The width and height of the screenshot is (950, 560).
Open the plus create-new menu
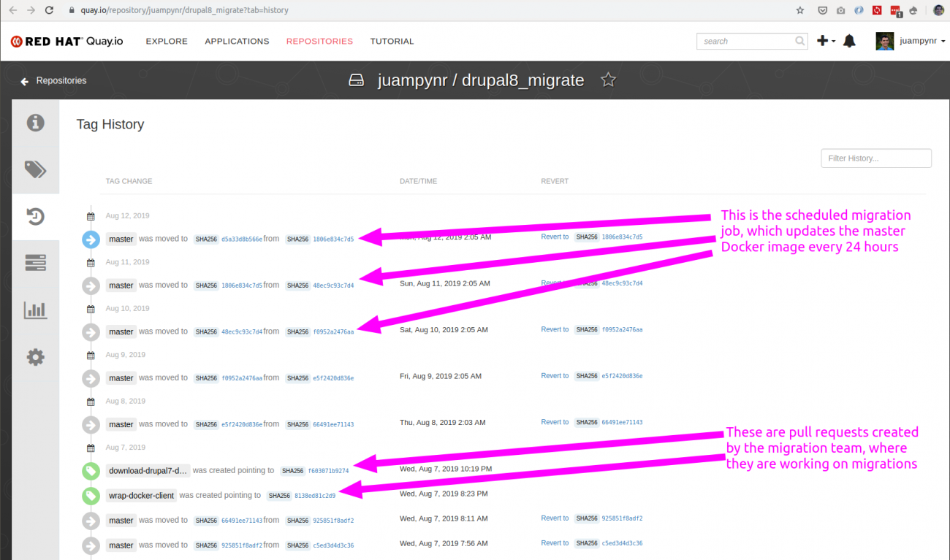point(826,42)
